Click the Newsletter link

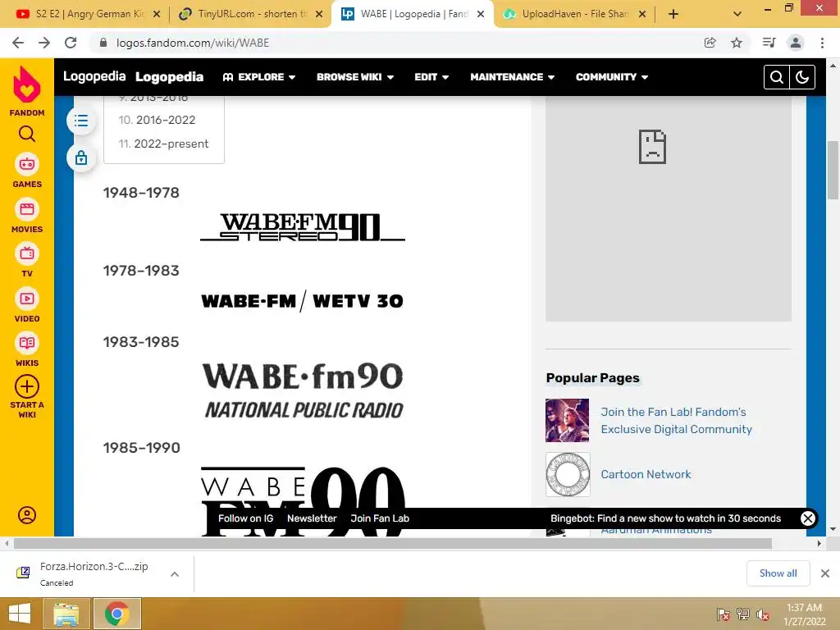[x=312, y=518]
